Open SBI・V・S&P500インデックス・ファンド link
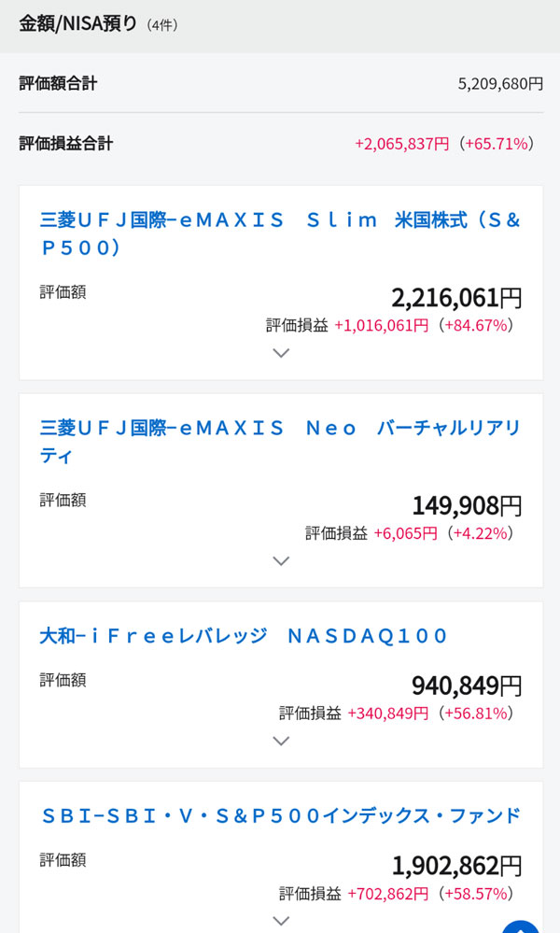The height and width of the screenshot is (933, 560). pyautogui.click(x=281, y=815)
